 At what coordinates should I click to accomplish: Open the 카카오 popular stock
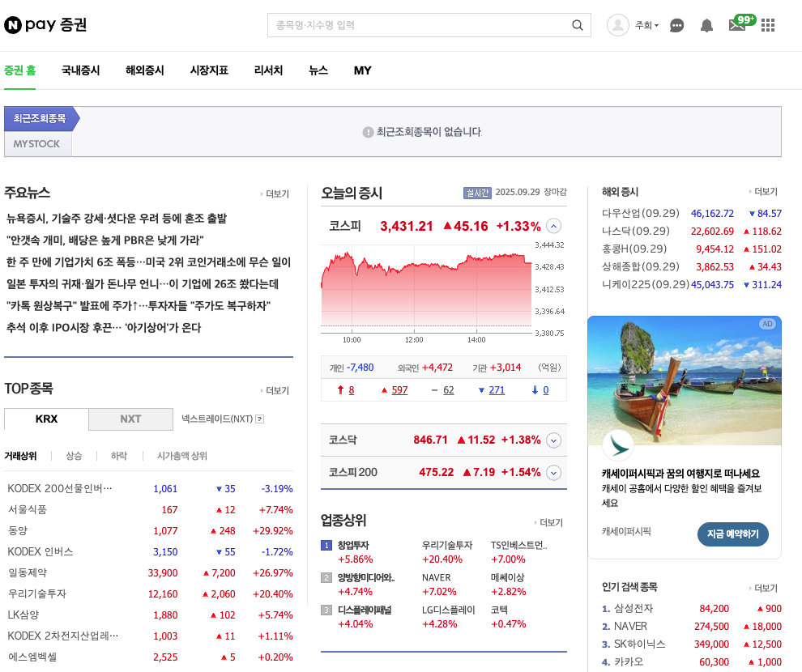tap(629, 661)
